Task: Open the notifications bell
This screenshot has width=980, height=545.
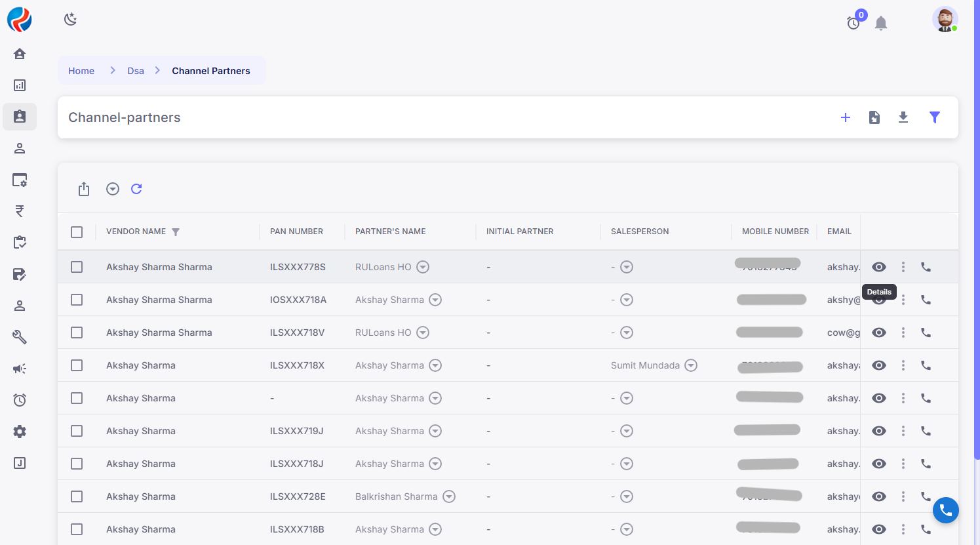Action: (x=881, y=24)
